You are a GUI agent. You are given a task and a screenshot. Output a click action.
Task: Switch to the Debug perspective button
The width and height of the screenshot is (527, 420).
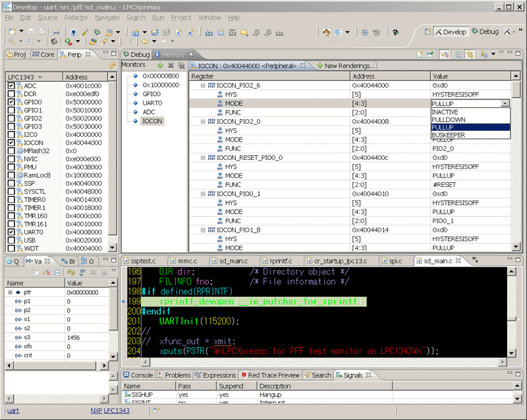coord(485,32)
